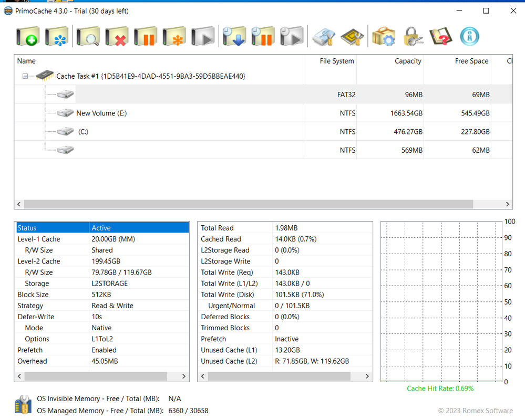
Task: Click the statistics panel right scroll arrow
Action: [367, 376]
